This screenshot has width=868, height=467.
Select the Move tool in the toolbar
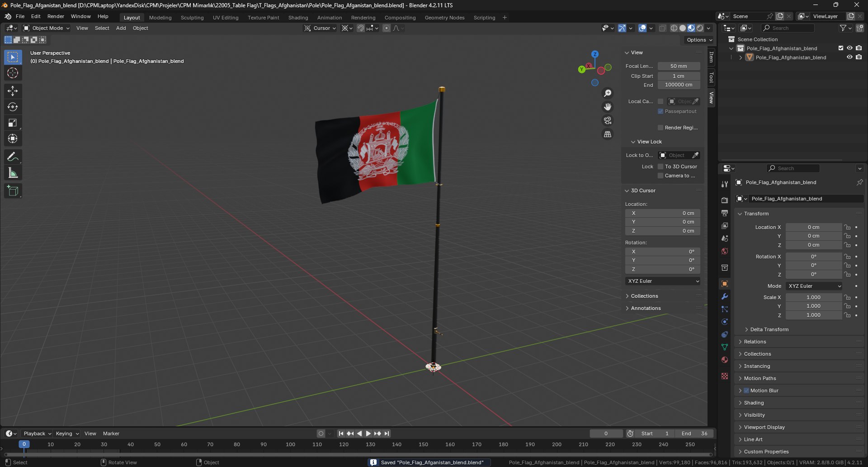(x=13, y=91)
